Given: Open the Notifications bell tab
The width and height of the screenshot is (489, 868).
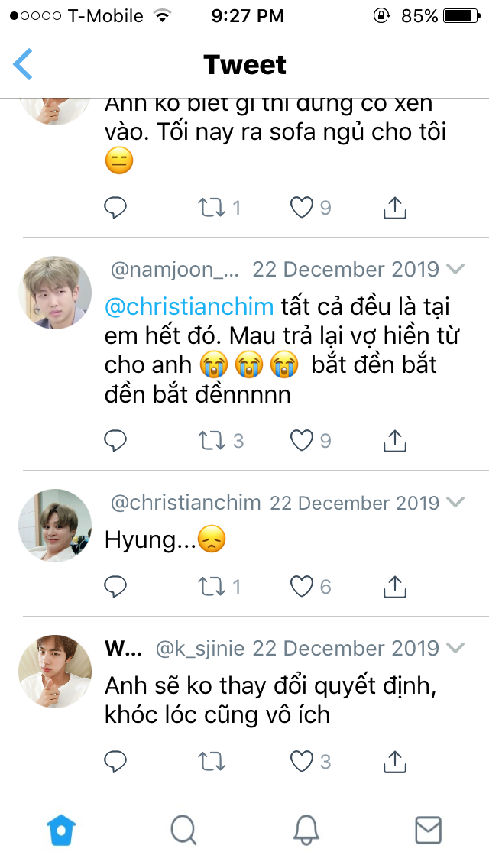Looking at the screenshot, I should (306, 829).
